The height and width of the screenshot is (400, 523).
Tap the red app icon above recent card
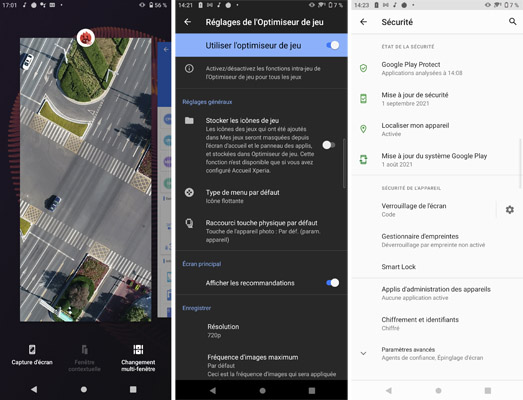[x=86, y=37]
